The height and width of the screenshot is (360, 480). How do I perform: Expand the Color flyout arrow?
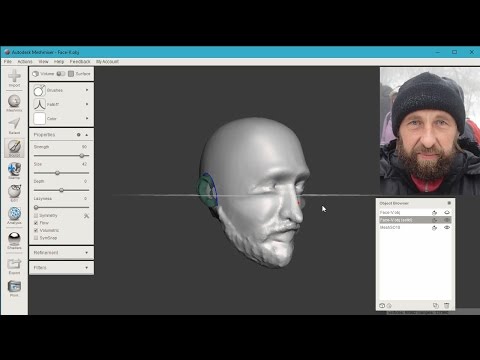pos(87,118)
